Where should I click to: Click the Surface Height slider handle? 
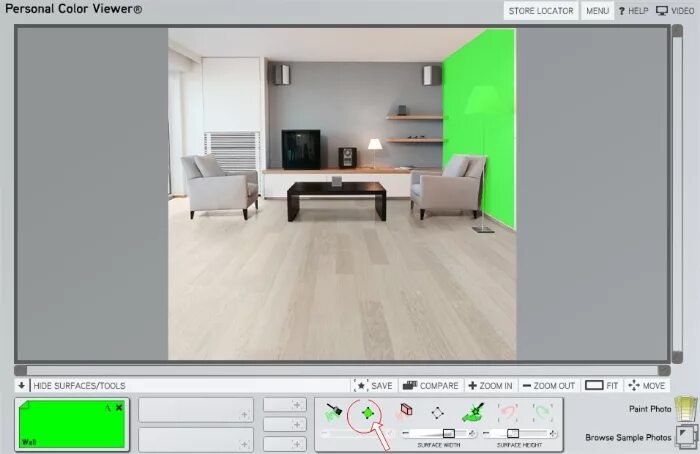pyautogui.click(x=513, y=433)
